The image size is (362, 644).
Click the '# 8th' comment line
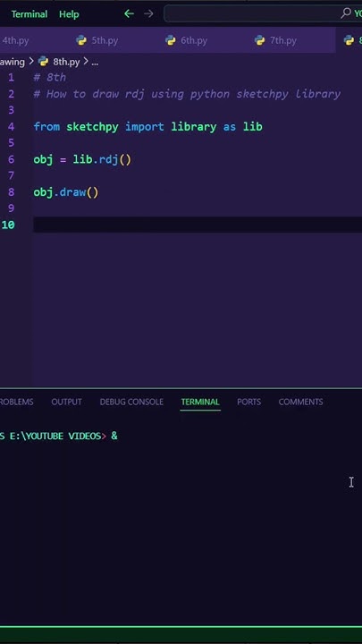[50, 78]
